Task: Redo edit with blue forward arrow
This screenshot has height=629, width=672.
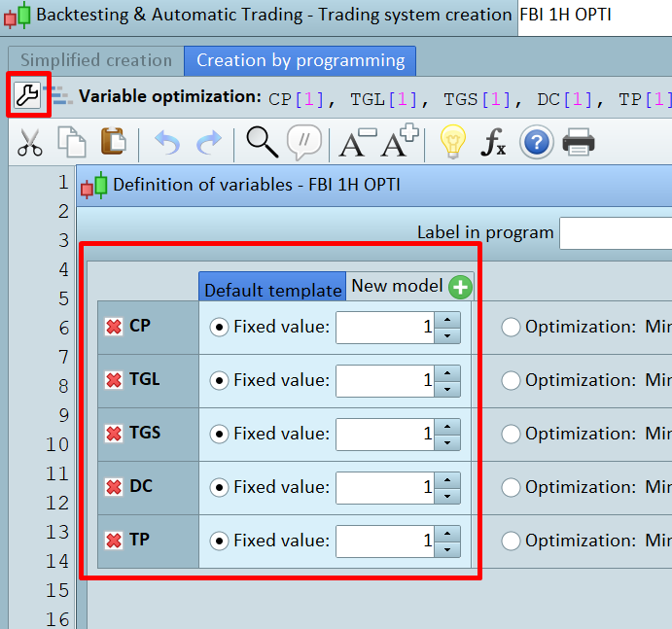Action: pos(209,143)
